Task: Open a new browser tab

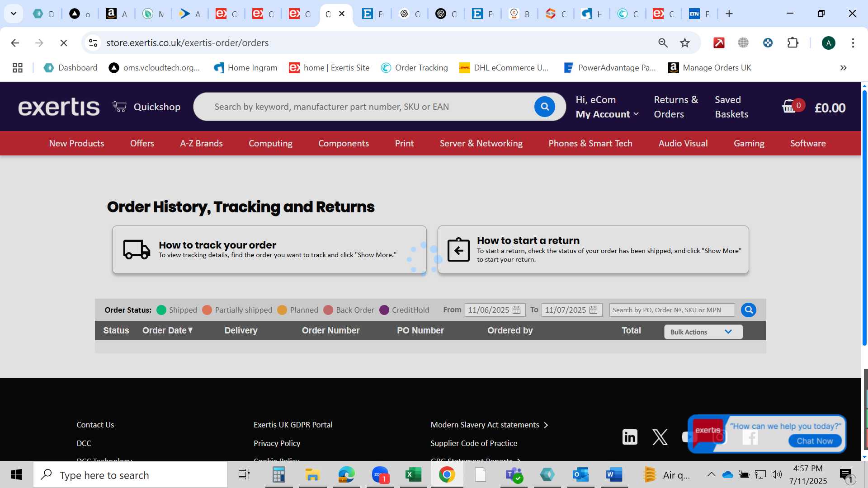Action: [x=729, y=14]
